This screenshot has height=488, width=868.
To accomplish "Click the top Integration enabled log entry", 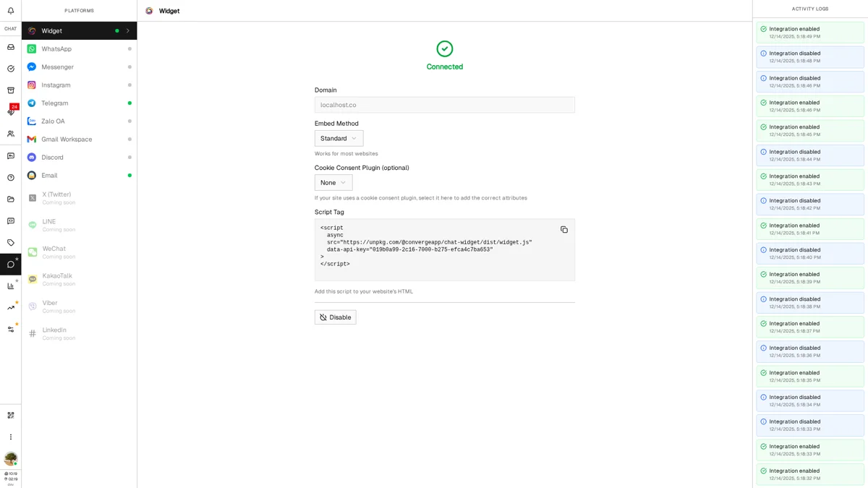I will point(809,33).
